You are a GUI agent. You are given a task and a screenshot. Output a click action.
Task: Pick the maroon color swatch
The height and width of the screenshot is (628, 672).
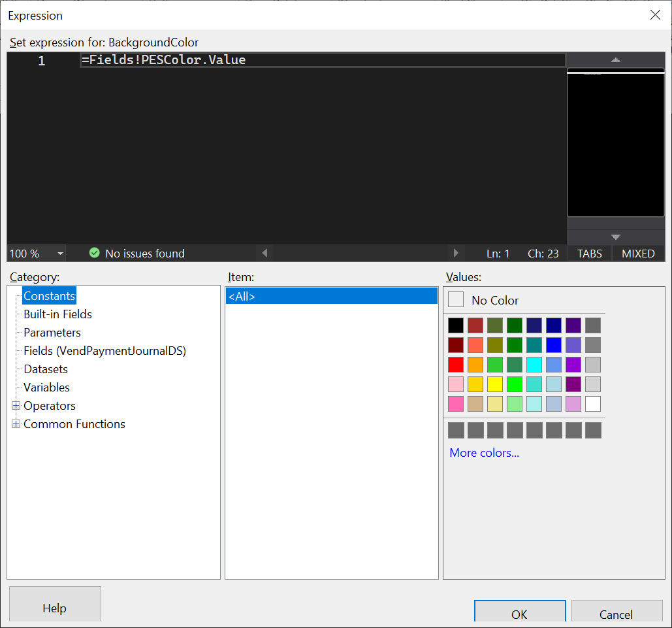(x=456, y=345)
